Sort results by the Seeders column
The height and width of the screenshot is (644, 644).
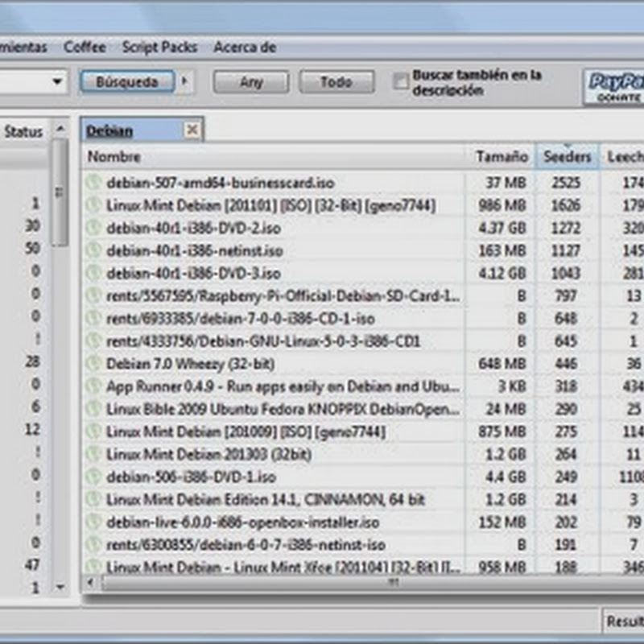click(x=567, y=157)
